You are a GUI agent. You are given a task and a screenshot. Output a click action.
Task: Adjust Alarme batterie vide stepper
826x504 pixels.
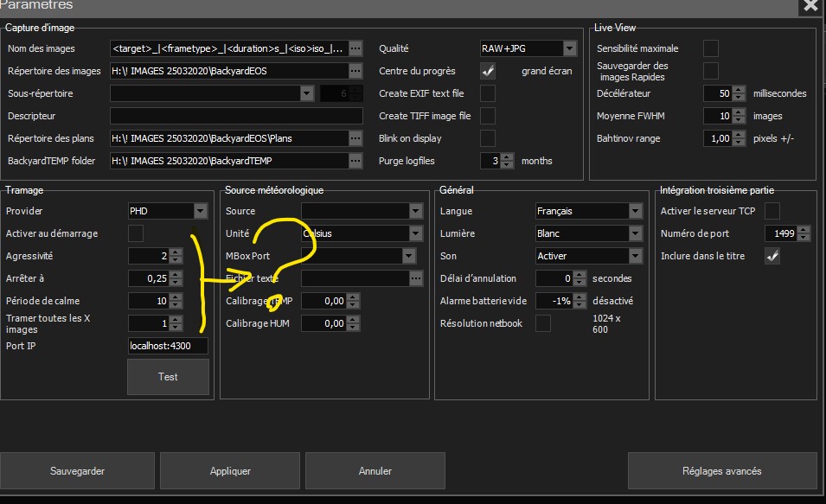tap(579, 301)
